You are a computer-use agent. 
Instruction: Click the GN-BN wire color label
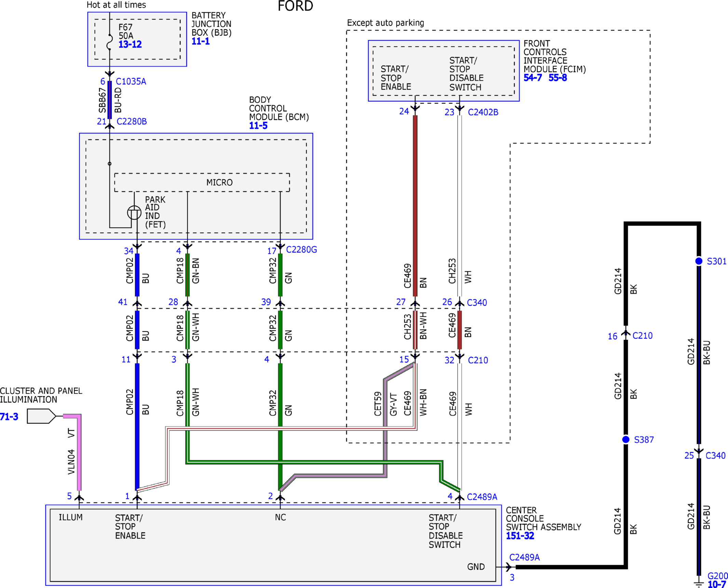click(196, 271)
